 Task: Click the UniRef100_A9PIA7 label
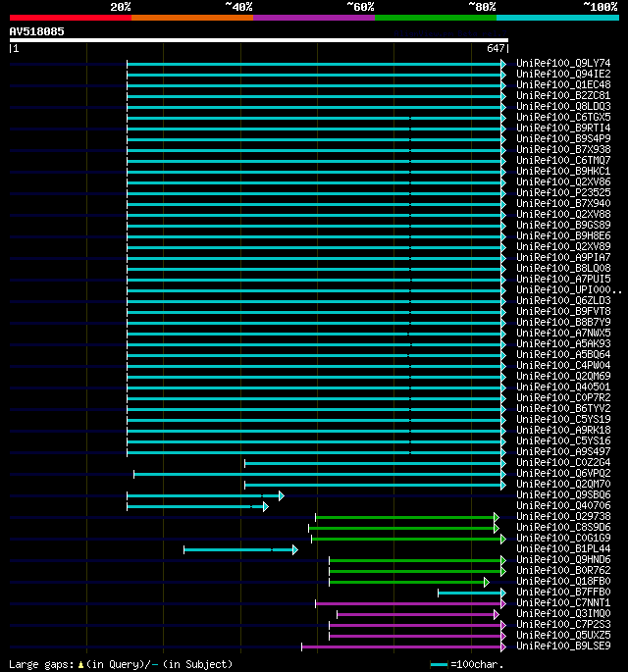click(x=563, y=257)
